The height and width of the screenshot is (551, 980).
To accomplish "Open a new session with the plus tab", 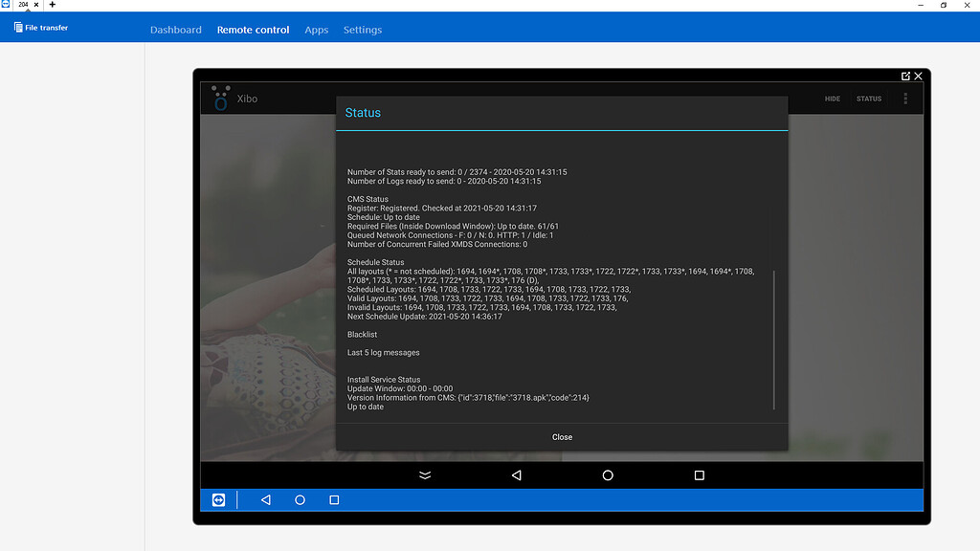I will pos(52,5).
